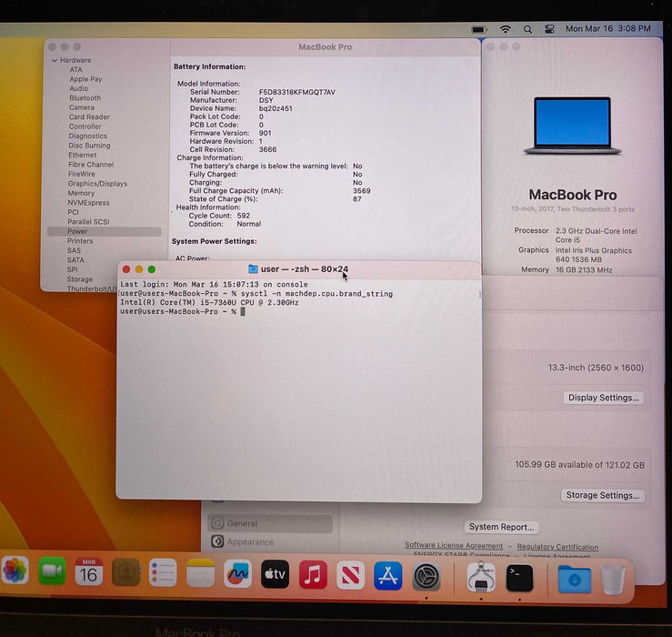Screen dimensions: 672x637
Task: Open Display Settings button
Action: tap(603, 398)
